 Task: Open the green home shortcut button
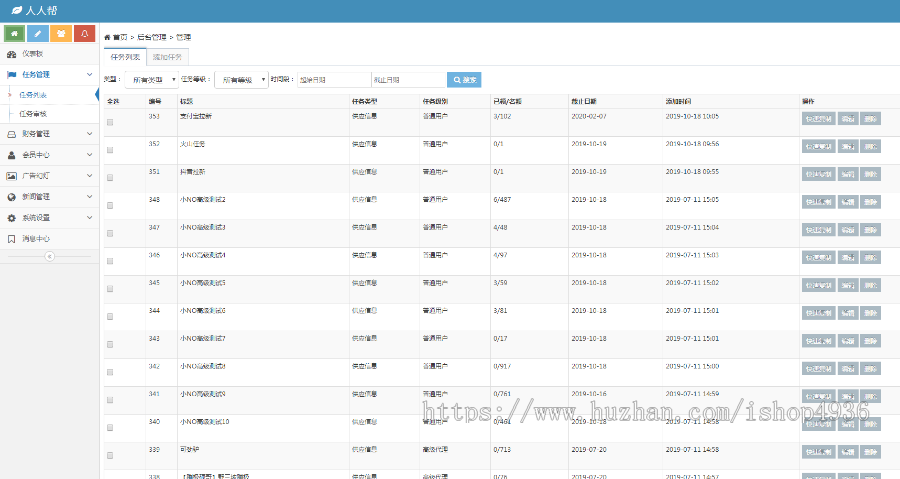14,33
